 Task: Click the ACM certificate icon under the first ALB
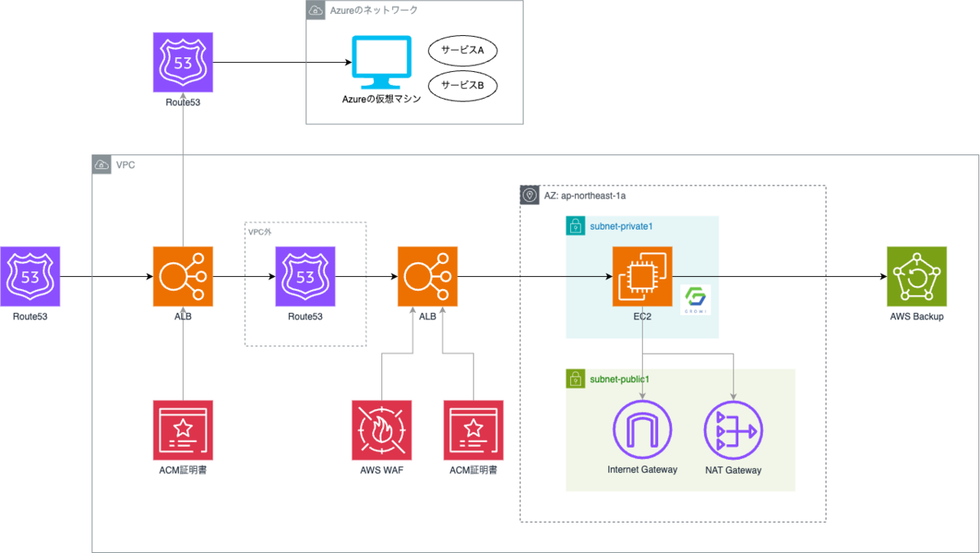[183, 430]
